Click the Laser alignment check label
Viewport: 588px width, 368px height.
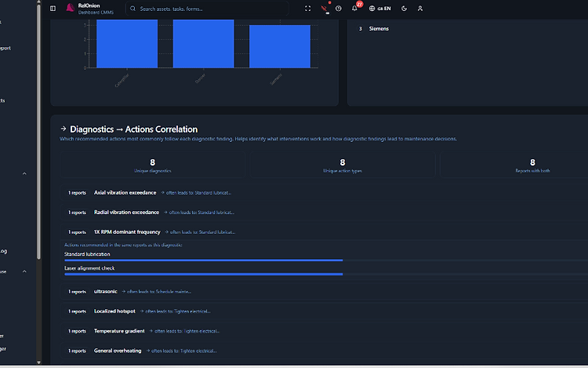click(x=89, y=268)
